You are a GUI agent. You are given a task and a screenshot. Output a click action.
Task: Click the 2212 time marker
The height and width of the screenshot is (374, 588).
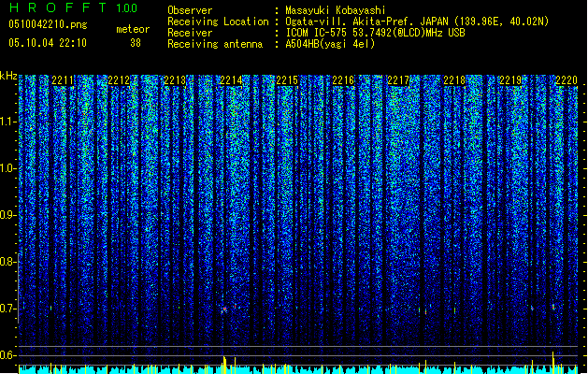119,80
